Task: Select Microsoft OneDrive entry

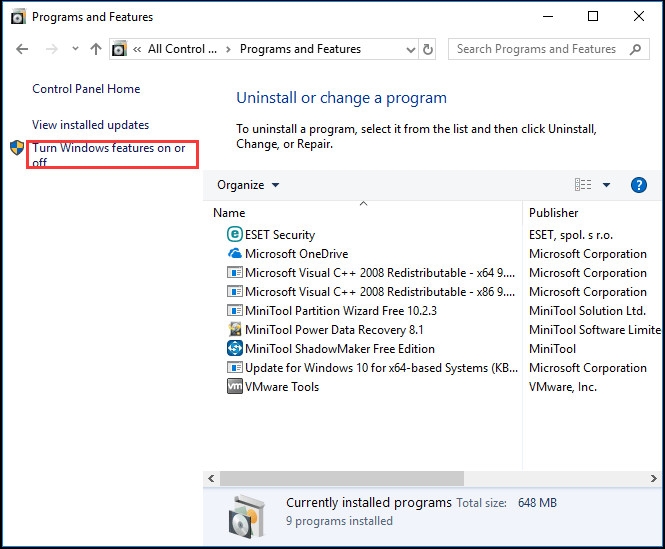Action: click(296, 254)
